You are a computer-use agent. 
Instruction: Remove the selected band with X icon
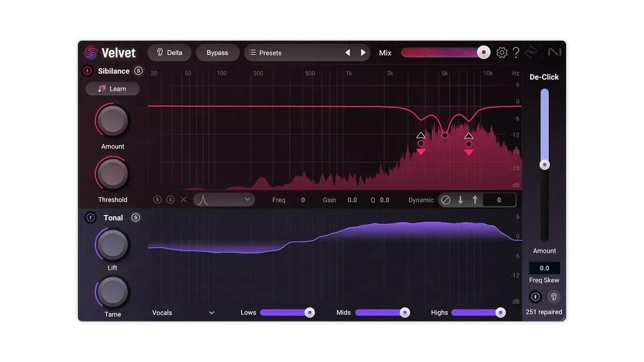pyautogui.click(x=184, y=200)
